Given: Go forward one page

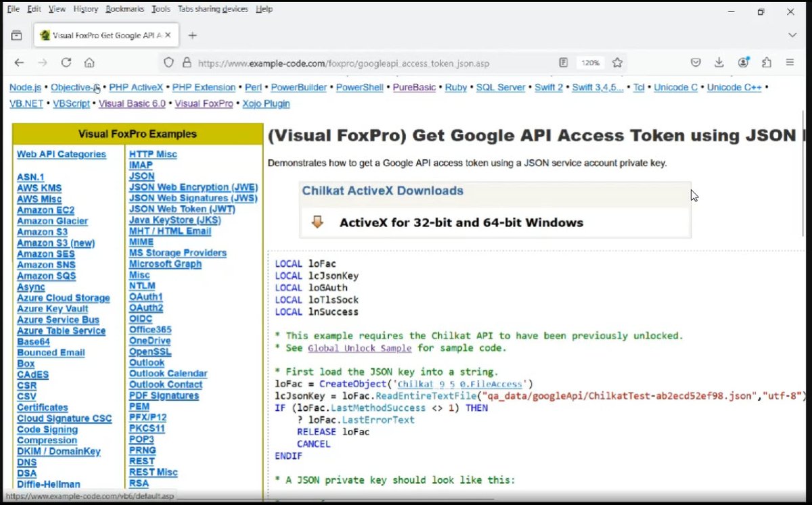Looking at the screenshot, I should [43, 62].
